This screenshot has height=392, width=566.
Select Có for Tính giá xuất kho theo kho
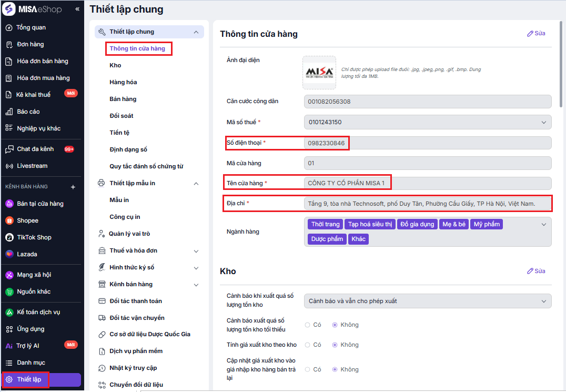tap(308, 345)
